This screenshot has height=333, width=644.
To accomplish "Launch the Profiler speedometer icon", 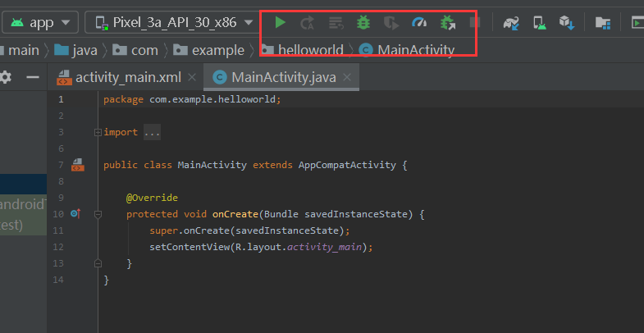I will 419,22.
